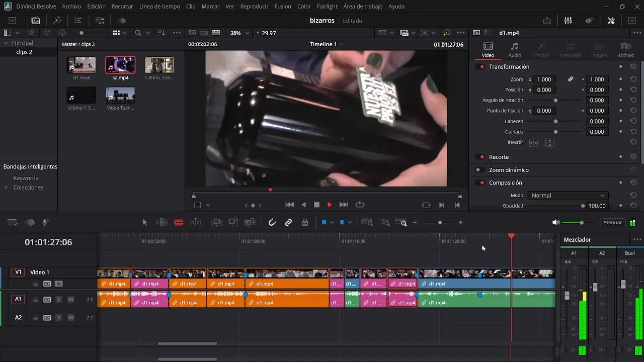Image resolution: width=644 pixels, height=362 pixels.
Task: Open the Media Pool icon in header
Action: point(35,21)
